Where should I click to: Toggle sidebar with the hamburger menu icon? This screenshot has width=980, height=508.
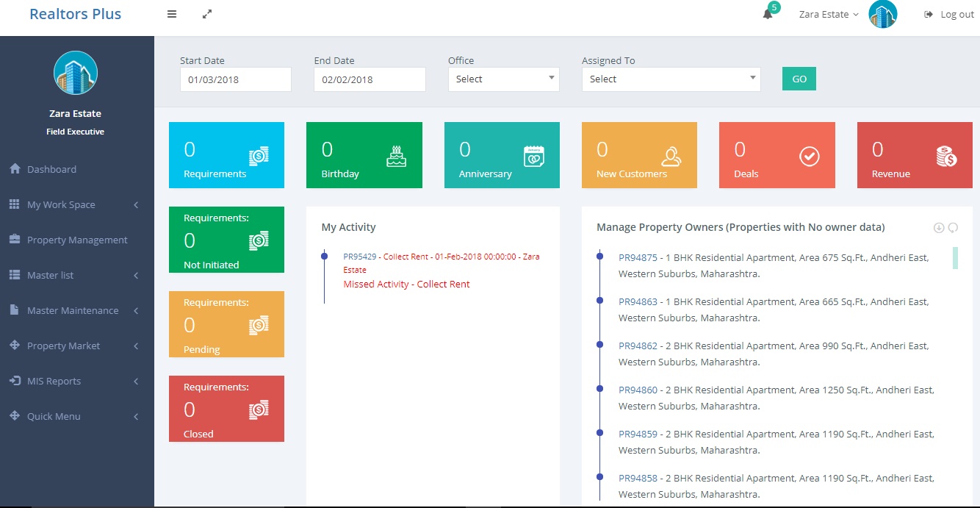tap(172, 14)
